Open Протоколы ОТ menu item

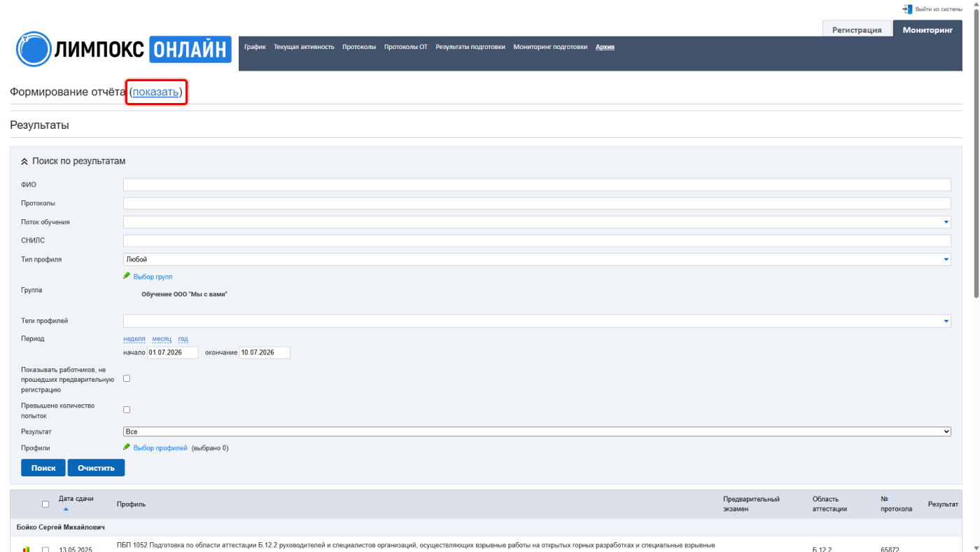pos(406,47)
